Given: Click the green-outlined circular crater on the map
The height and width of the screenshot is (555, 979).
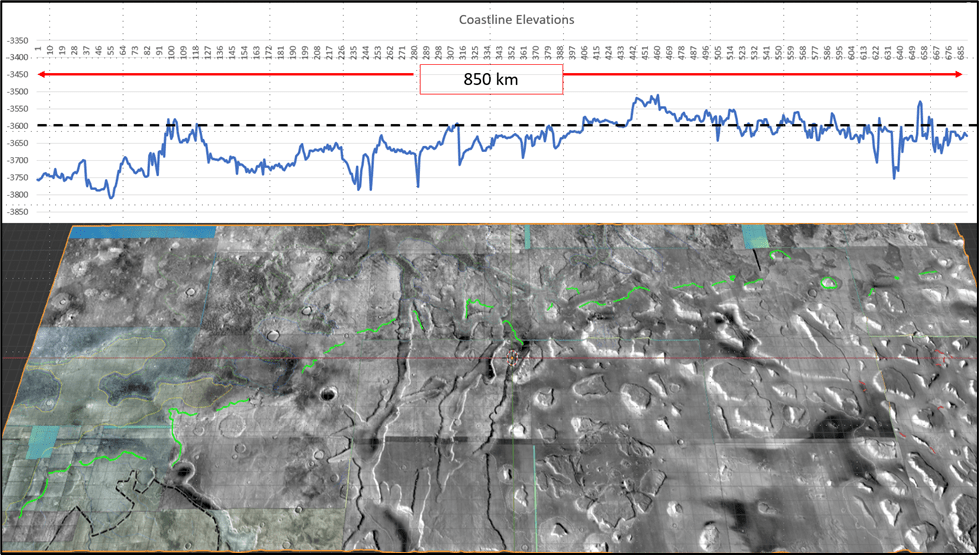Looking at the screenshot, I should [x=828, y=284].
